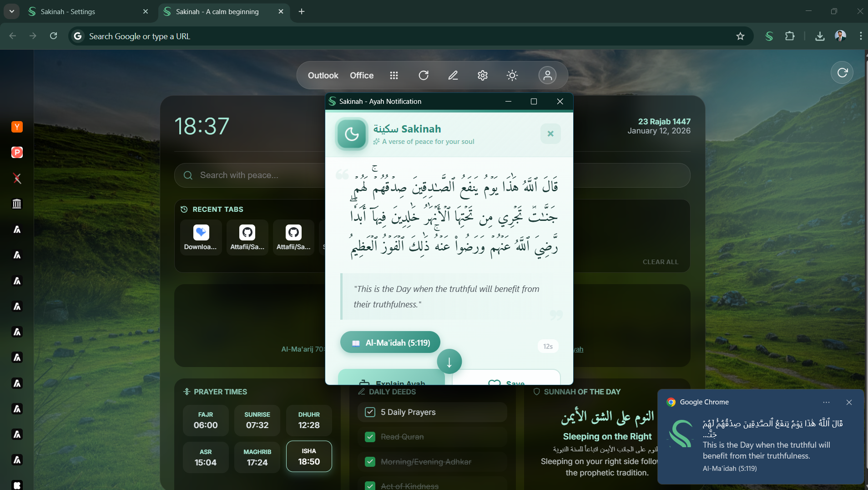868x490 pixels.
Task: Open the browser three-dot menu
Action: point(860,36)
